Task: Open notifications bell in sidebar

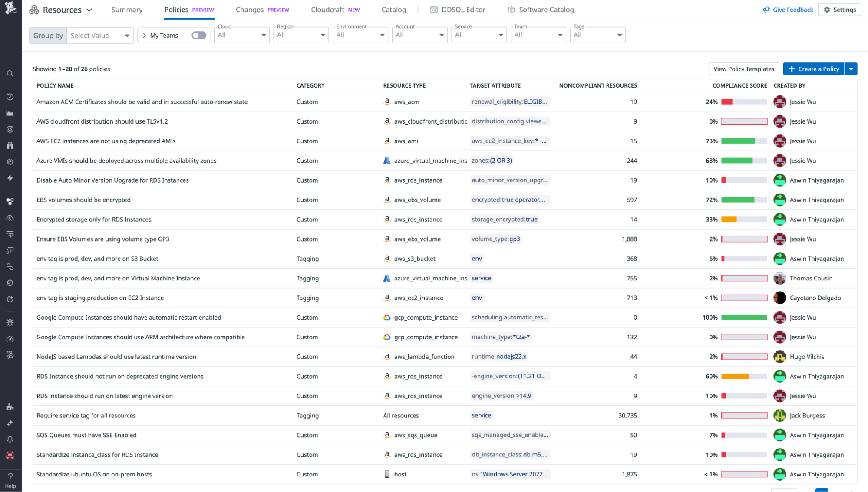Action: pos(10,439)
